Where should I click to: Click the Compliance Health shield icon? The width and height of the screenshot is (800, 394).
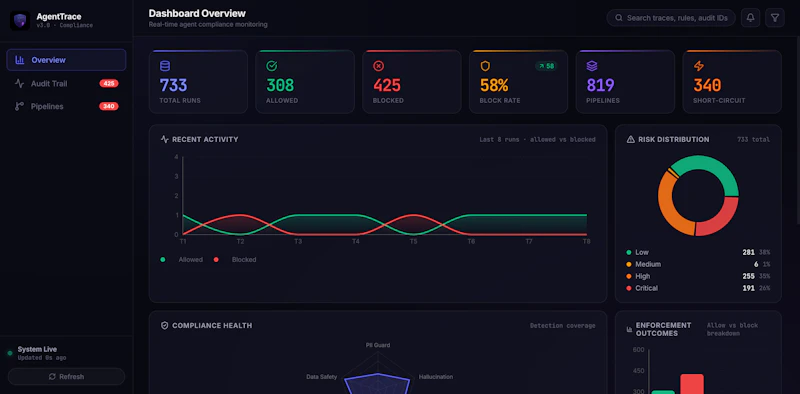coord(164,325)
